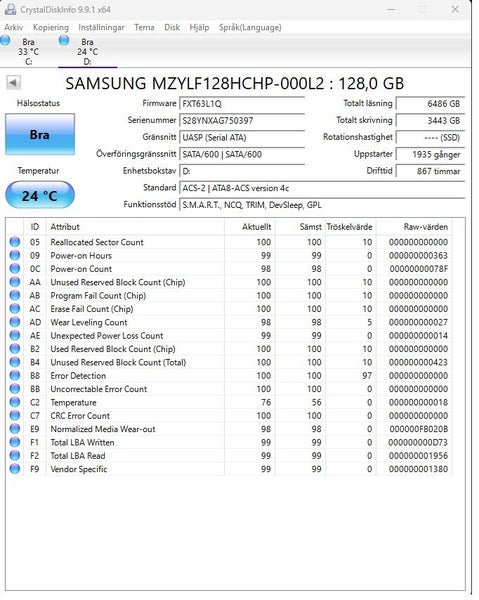Click status orb for Unused Reserved Block Count (Chip)

pyautogui.click(x=15, y=282)
